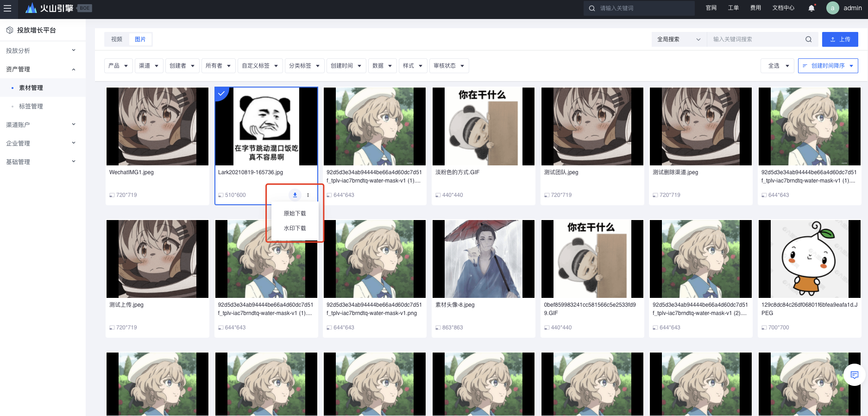Expand the 渠道账户 sidebar section
The width and height of the screenshot is (868, 416).
[43, 125]
